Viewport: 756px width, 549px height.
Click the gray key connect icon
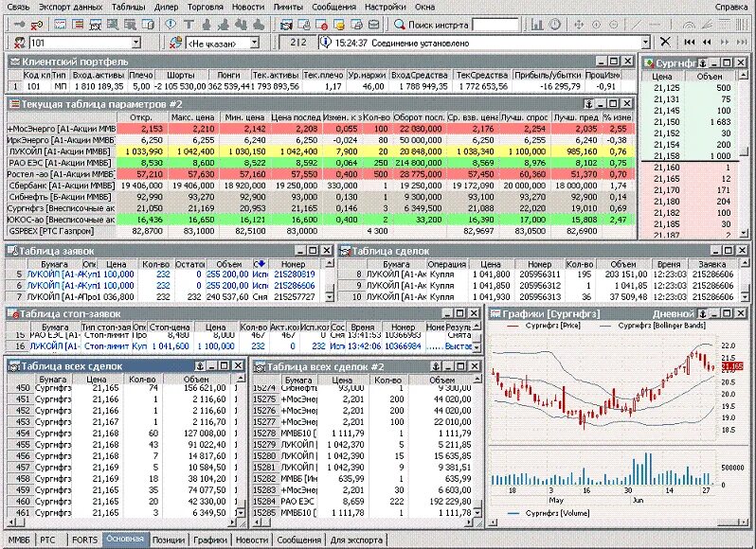pos(18,24)
